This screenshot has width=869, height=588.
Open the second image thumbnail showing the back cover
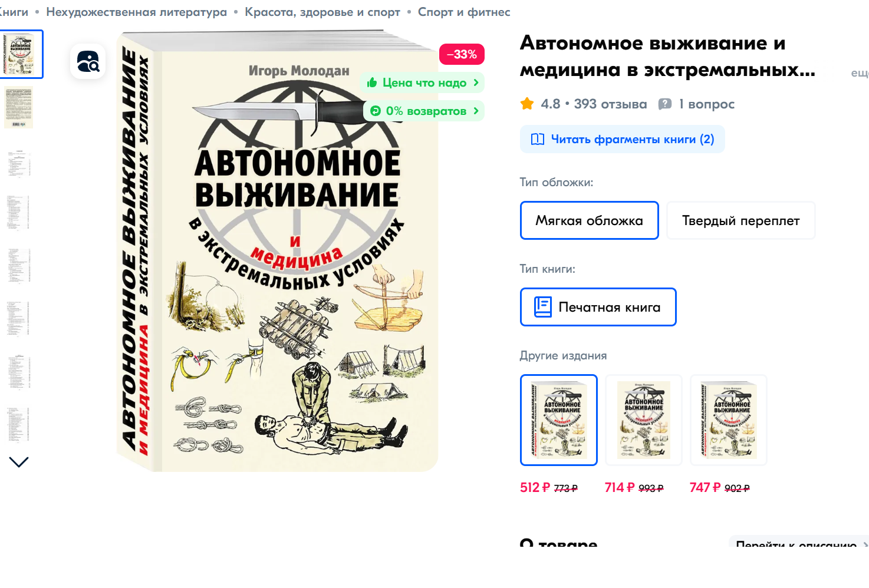pos(18,107)
